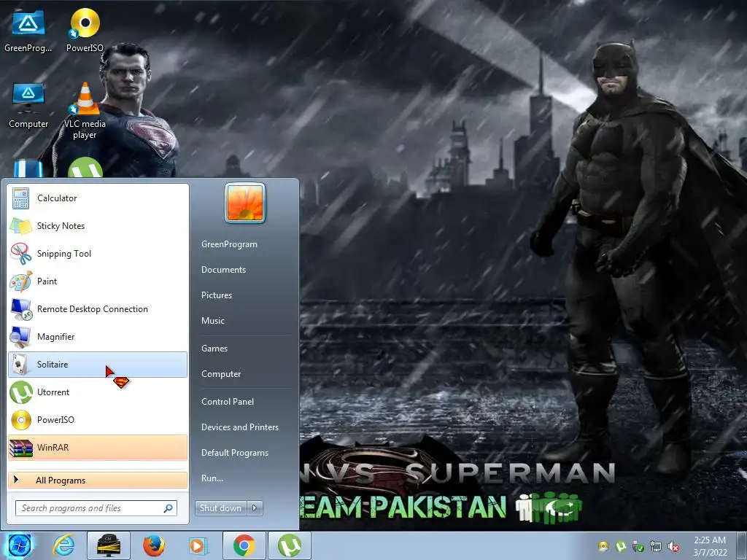This screenshot has height=560, width=747.
Task: Click the GreenProg... desktop icon
Action: click(x=28, y=31)
